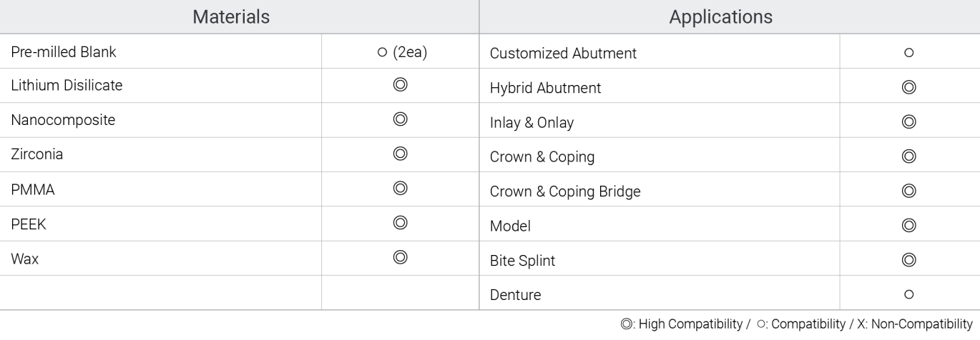This screenshot has width=980, height=340.
Task: Click the Customized Abutment single-circle icon
Action: 909,54
